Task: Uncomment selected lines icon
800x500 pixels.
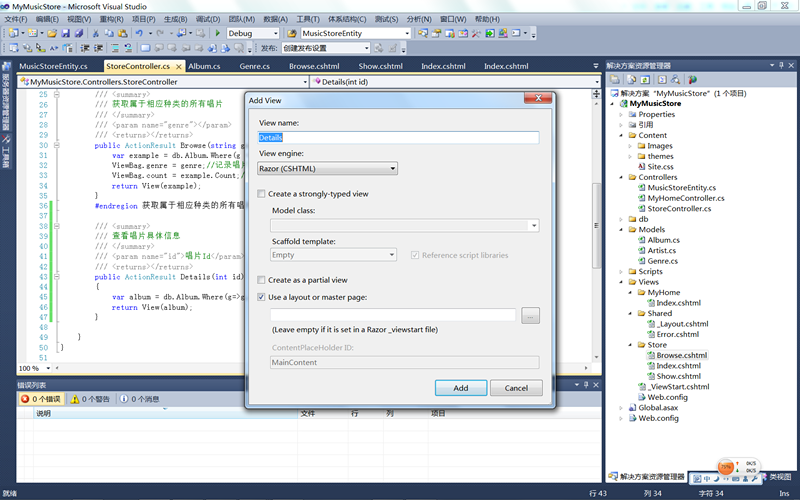Action: (x=128, y=48)
